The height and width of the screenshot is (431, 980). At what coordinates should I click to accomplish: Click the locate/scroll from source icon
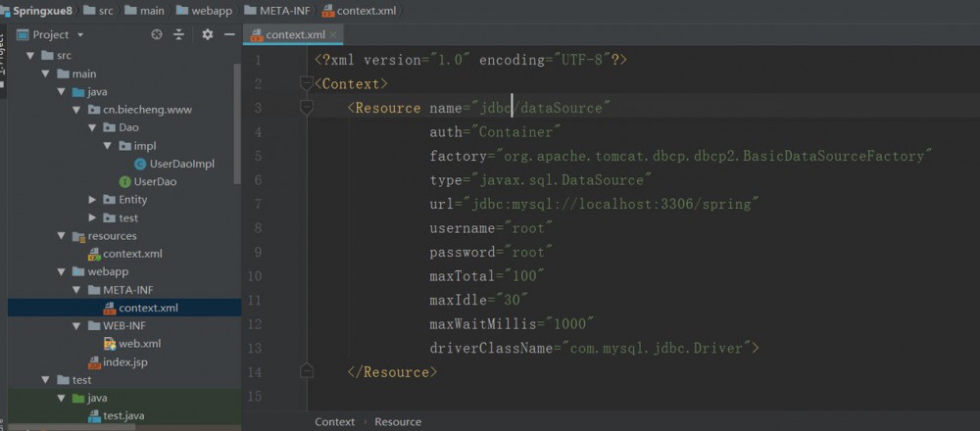(x=157, y=35)
